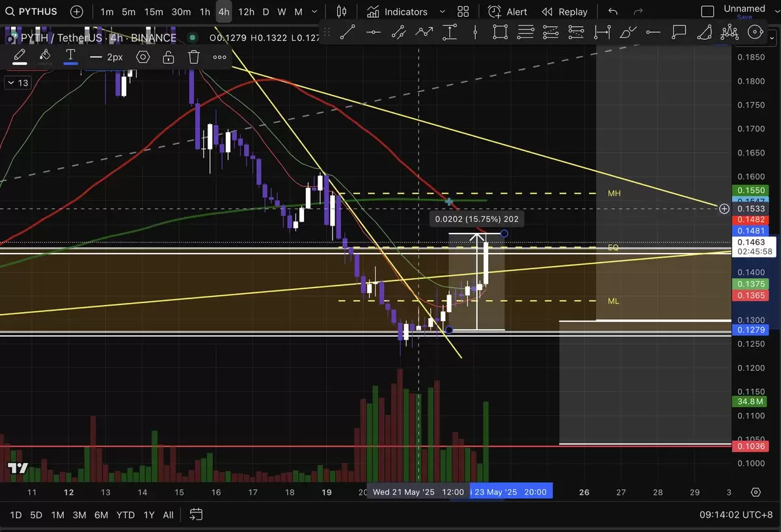The image size is (781, 532).
Task: Select the Callout annotation tool
Action: click(x=679, y=32)
